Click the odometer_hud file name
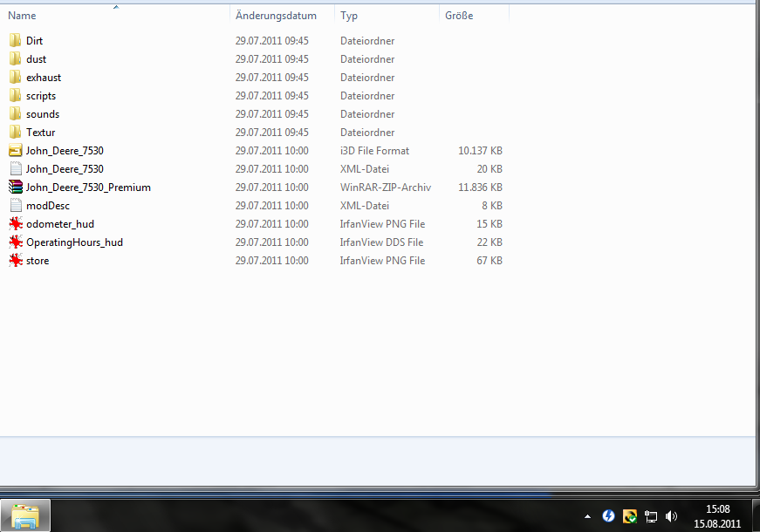This screenshot has width=760, height=532. point(60,224)
